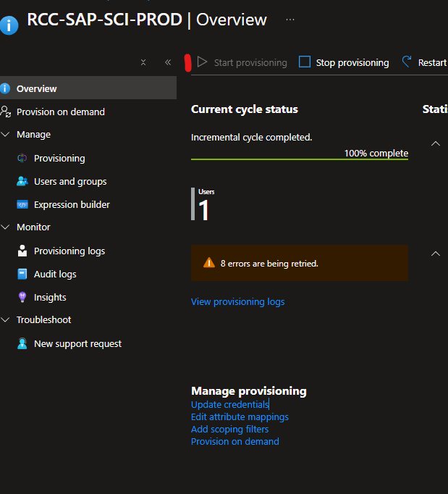This screenshot has height=494, width=448.
Task: Open Expression builder page
Action: pos(72,205)
